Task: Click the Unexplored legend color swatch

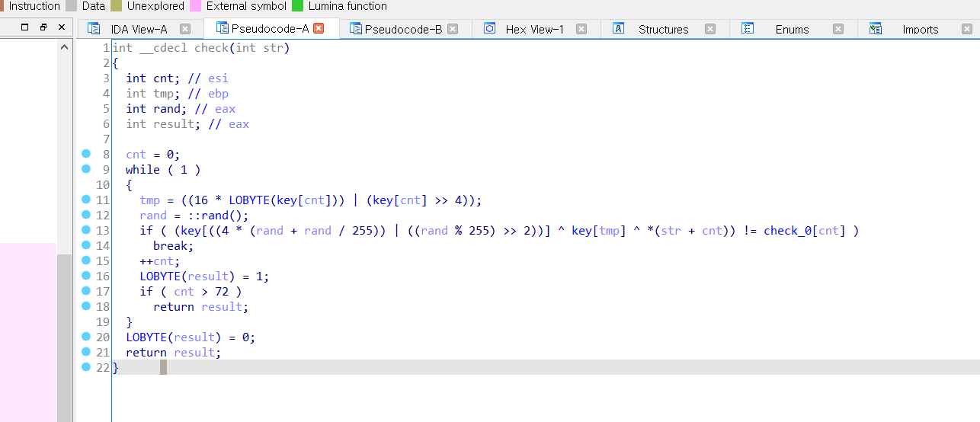Action: click(x=116, y=6)
